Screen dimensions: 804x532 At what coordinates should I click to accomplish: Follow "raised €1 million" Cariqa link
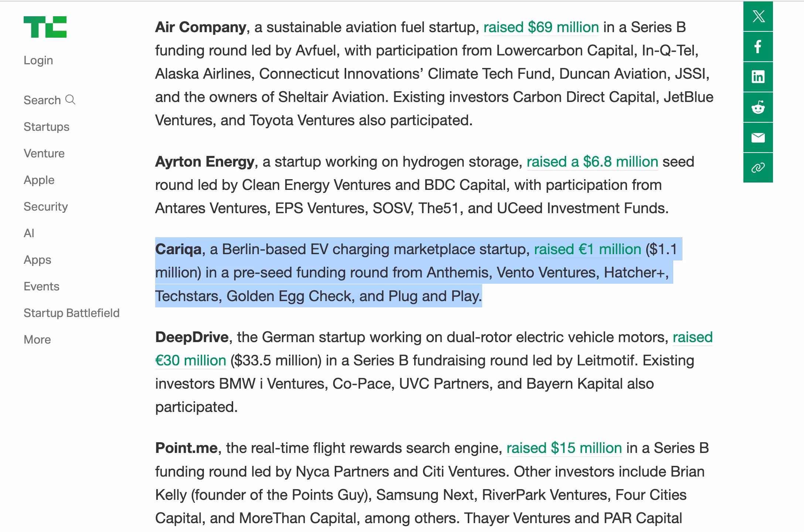[x=587, y=249]
